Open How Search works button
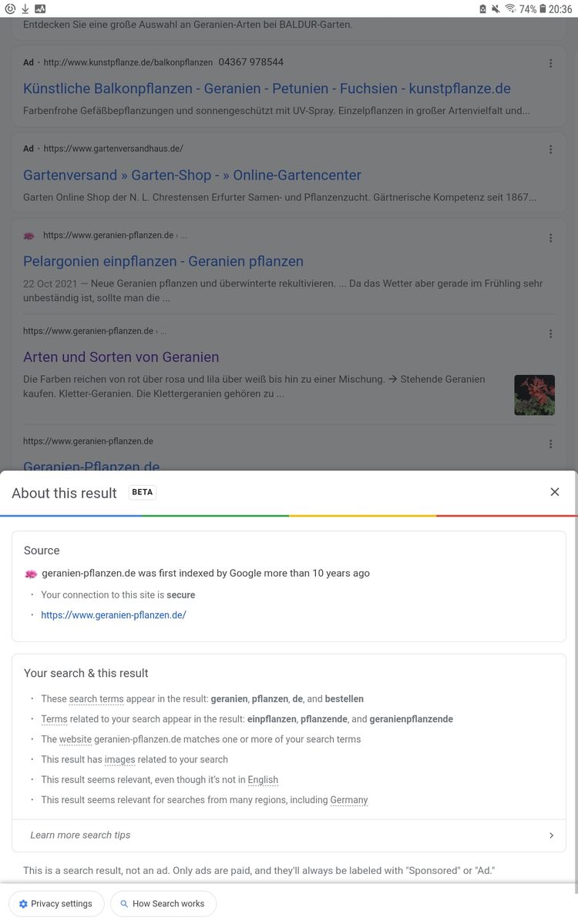The image size is (578, 924). pos(163,903)
